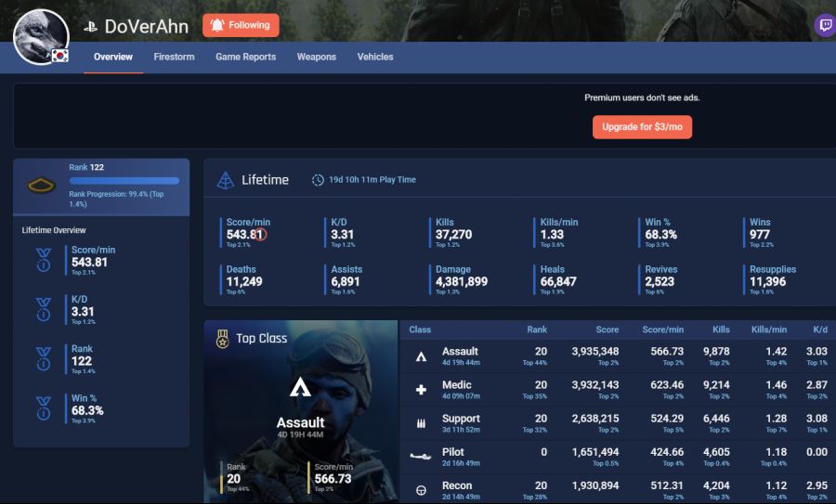This screenshot has height=504, width=836.
Task: Click the DoVerAhn profile avatar
Action: (x=41, y=37)
